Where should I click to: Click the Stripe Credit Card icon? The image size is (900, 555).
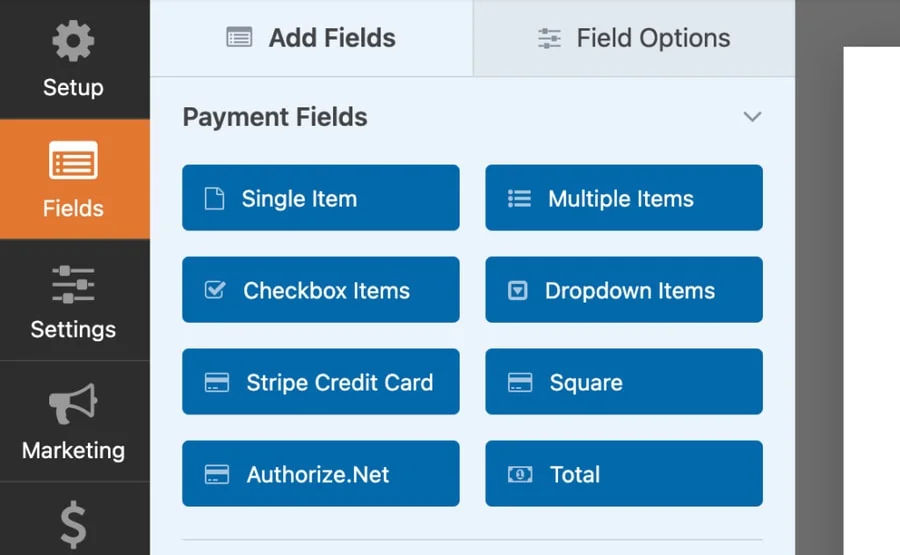coord(217,383)
